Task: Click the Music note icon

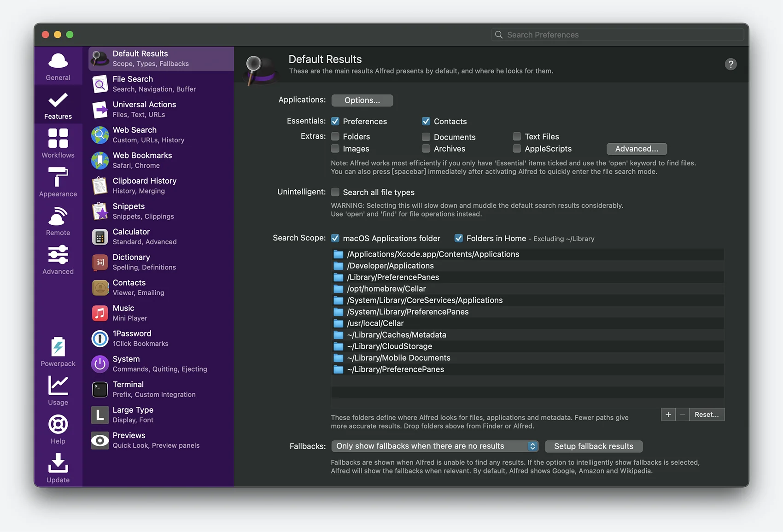Action: [x=100, y=313]
